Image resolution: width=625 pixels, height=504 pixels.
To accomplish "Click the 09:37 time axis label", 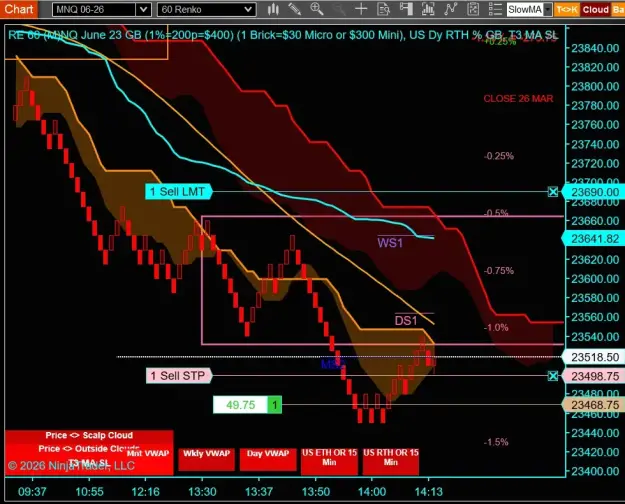I will tap(32, 492).
